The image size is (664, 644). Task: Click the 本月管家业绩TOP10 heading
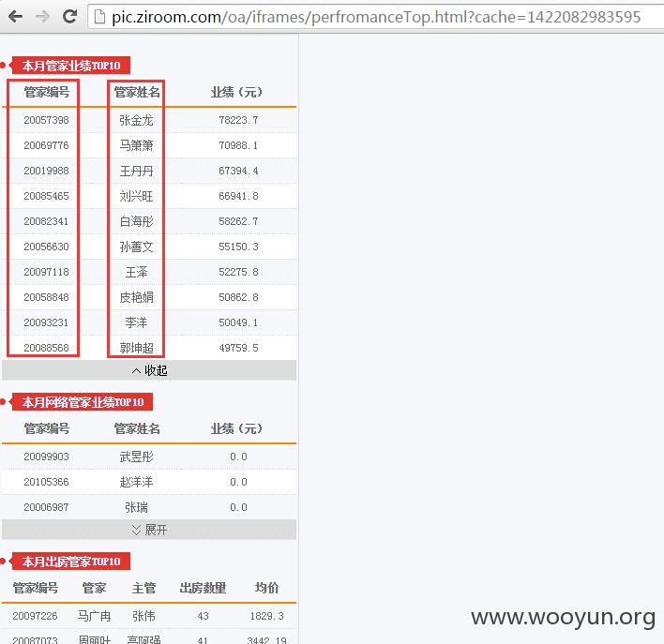coord(71,66)
